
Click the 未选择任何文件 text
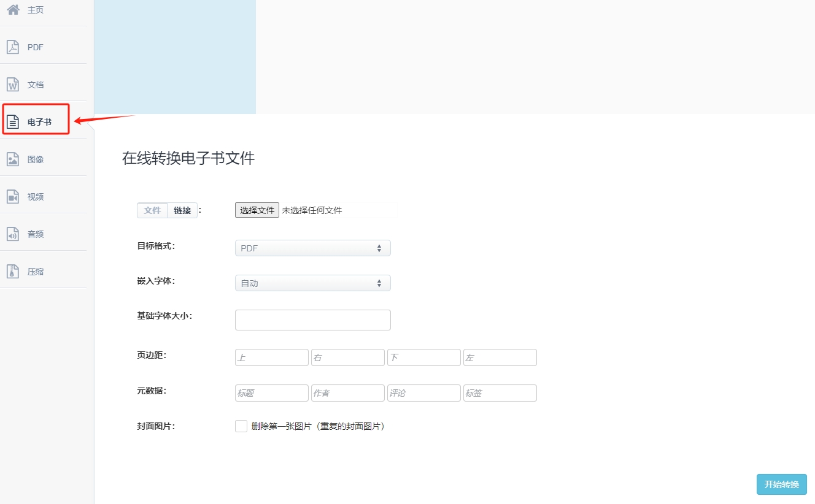(312, 210)
